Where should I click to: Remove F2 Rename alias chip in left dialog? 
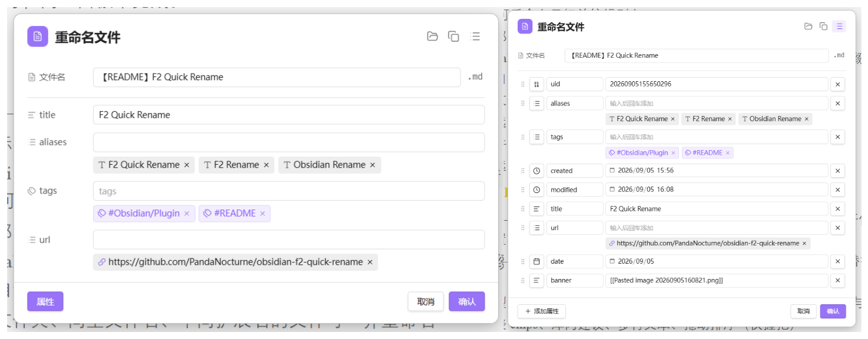tap(266, 165)
